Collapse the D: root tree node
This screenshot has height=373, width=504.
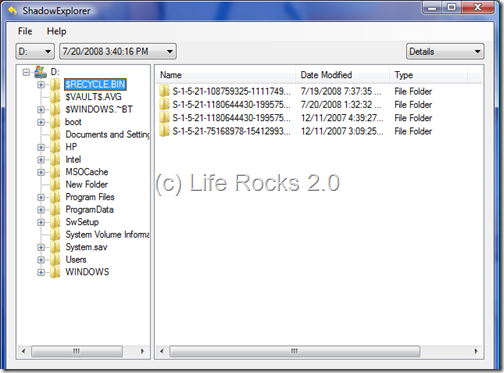click(x=26, y=72)
